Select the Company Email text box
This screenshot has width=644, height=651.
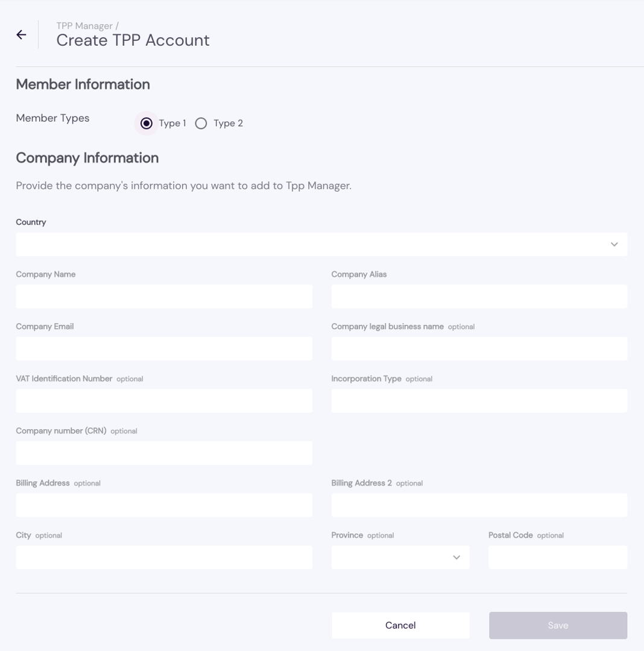(x=164, y=348)
